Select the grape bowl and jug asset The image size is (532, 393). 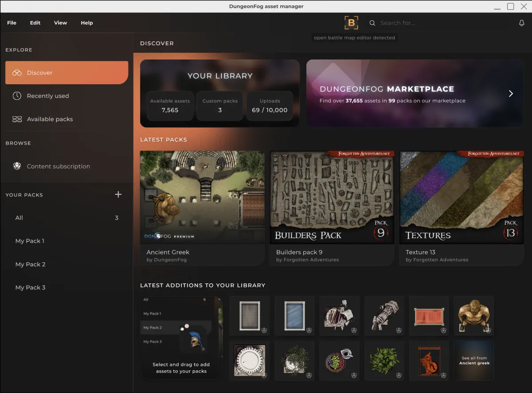click(339, 360)
